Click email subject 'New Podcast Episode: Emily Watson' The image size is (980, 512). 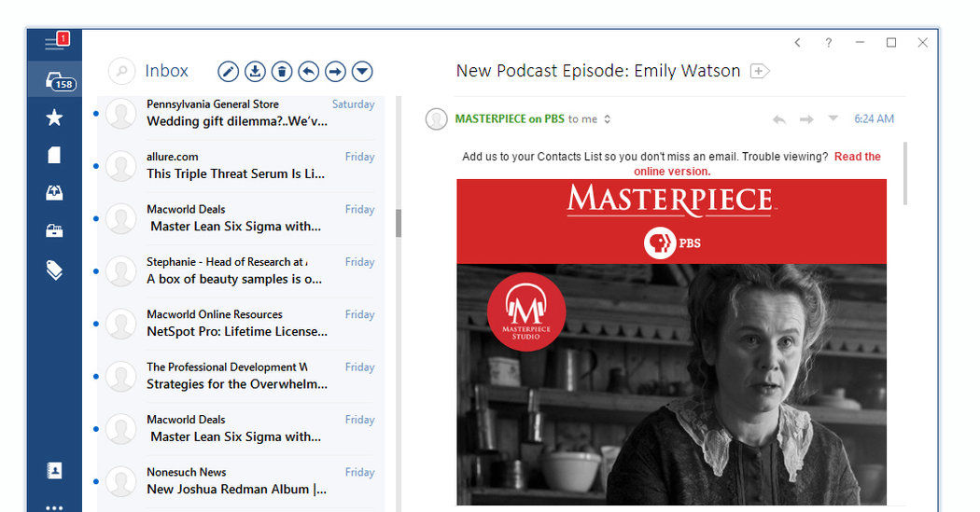(x=598, y=71)
